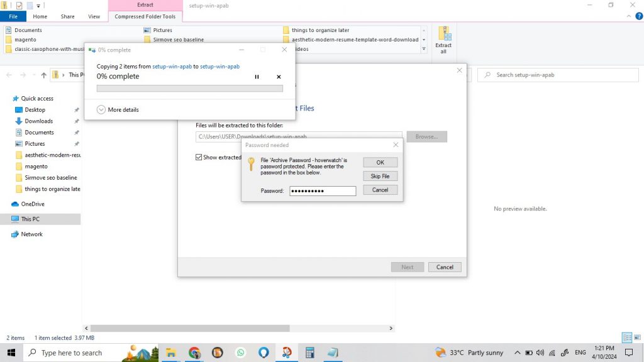Click the up-directory arrow in address bar

[43, 75]
